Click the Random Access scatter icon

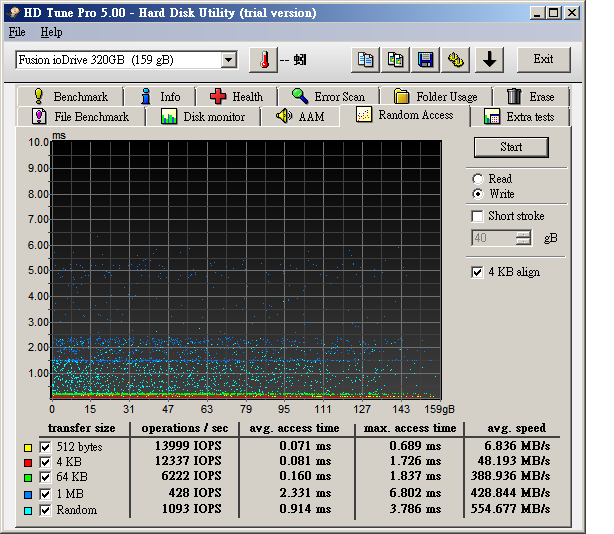(x=364, y=115)
